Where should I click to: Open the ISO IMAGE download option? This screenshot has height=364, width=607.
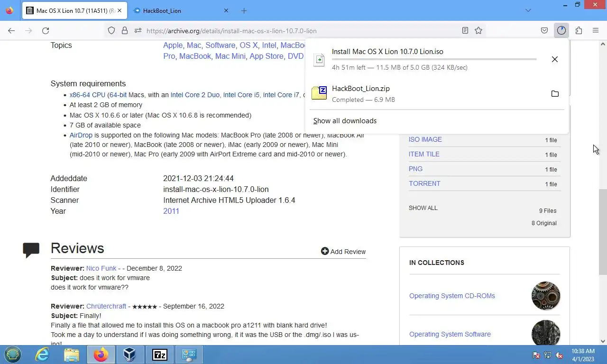(x=425, y=139)
